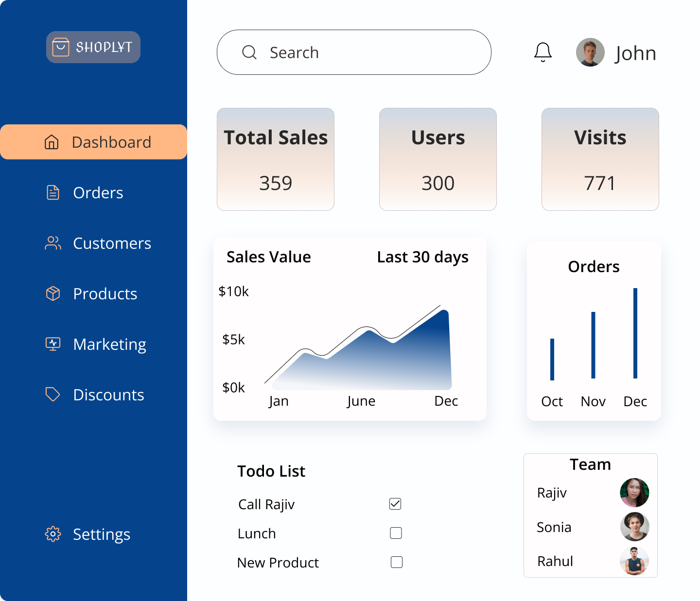Image resolution: width=700 pixels, height=601 pixels.
Task: Uncheck the Call Rajiv todo checkbox
Action: click(x=395, y=504)
